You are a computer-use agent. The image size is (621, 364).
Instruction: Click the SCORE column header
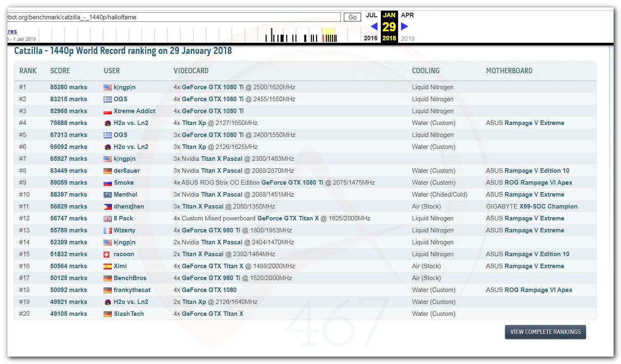[60, 71]
